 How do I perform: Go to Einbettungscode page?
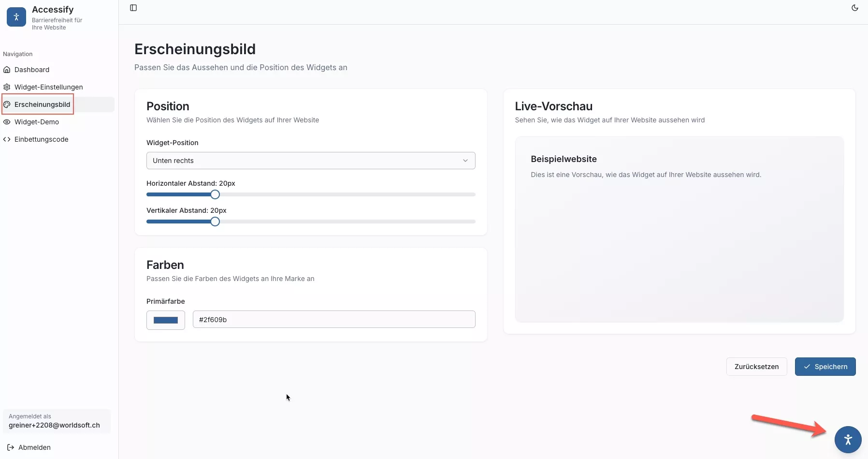(x=42, y=139)
